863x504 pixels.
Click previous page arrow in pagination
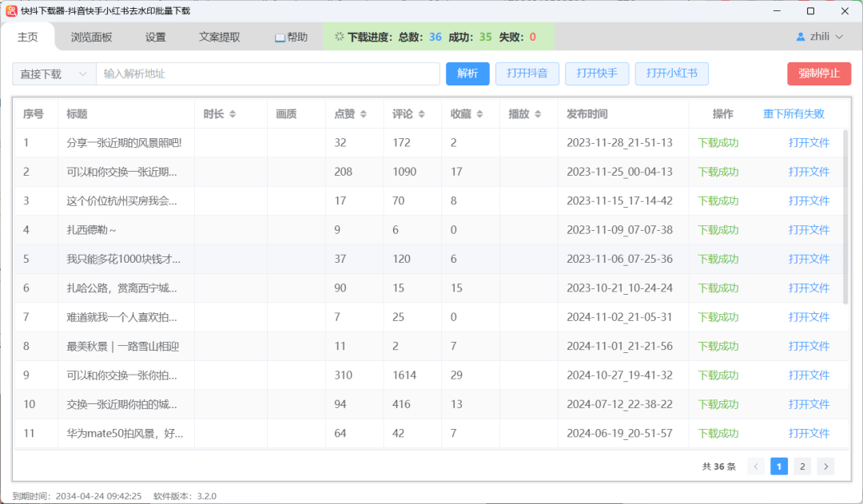pyautogui.click(x=755, y=466)
